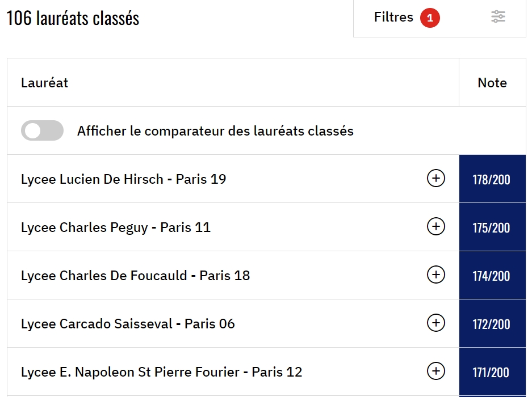Toggle the comparateur des lauréats classés switch

click(42, 130)
